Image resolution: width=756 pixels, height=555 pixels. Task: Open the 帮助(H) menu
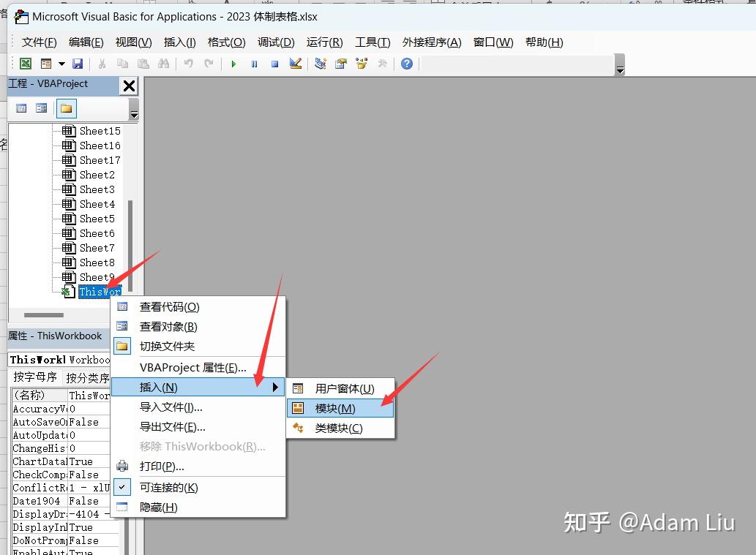[x=544, y=42]
